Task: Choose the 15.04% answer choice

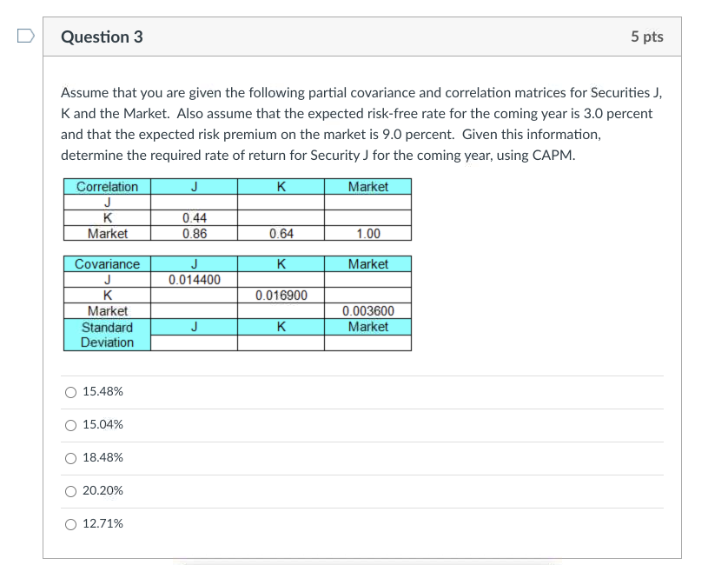Action: 69,424
